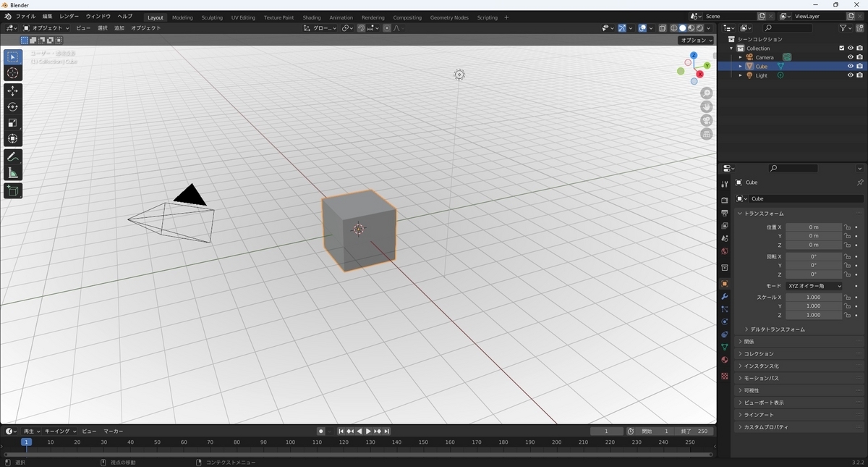Image resolution: width=868 pixels, height=467 pixels.
Task: Open the Texture checker properties tab
Action: [724, 376]
